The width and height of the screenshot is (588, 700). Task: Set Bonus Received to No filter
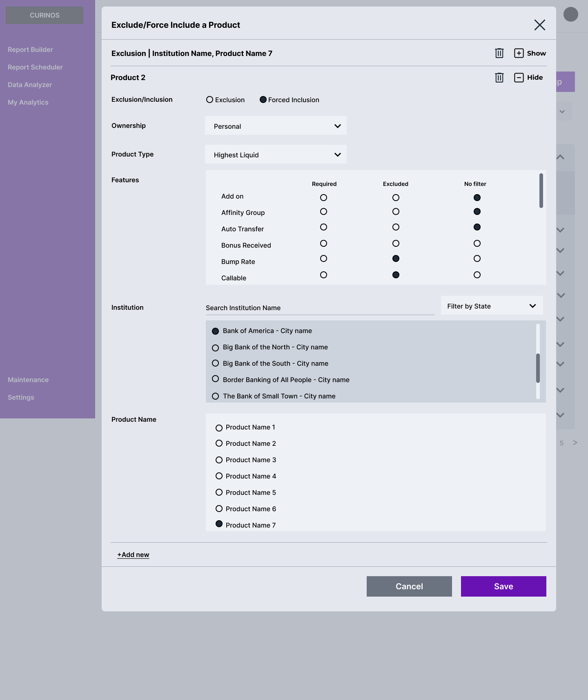tap(477, 244)
